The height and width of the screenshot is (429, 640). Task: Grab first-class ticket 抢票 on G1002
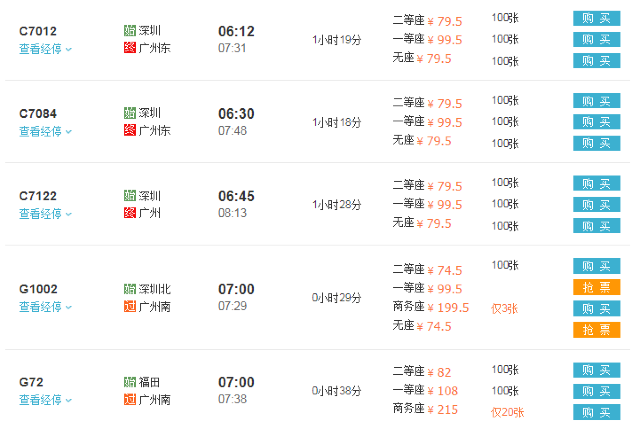click(596, 287)
